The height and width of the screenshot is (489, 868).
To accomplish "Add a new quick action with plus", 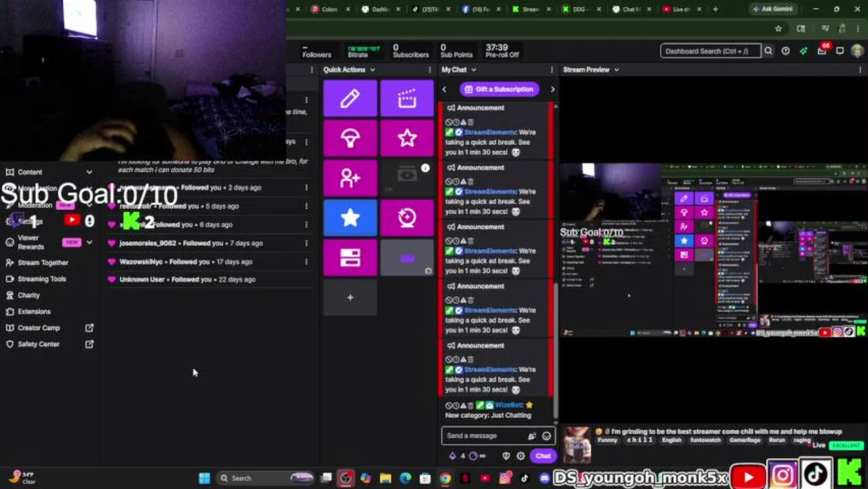I will tap(350, 297).
